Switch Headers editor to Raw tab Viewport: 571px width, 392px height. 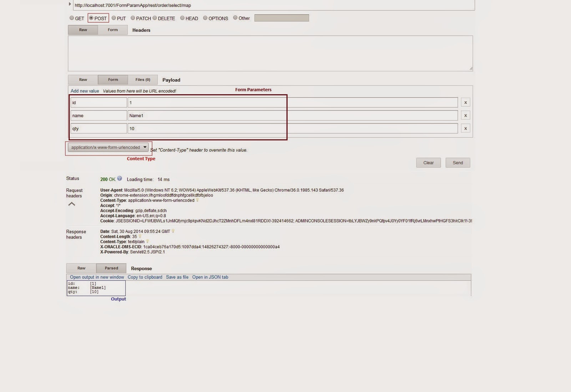[x=83, y=30]
